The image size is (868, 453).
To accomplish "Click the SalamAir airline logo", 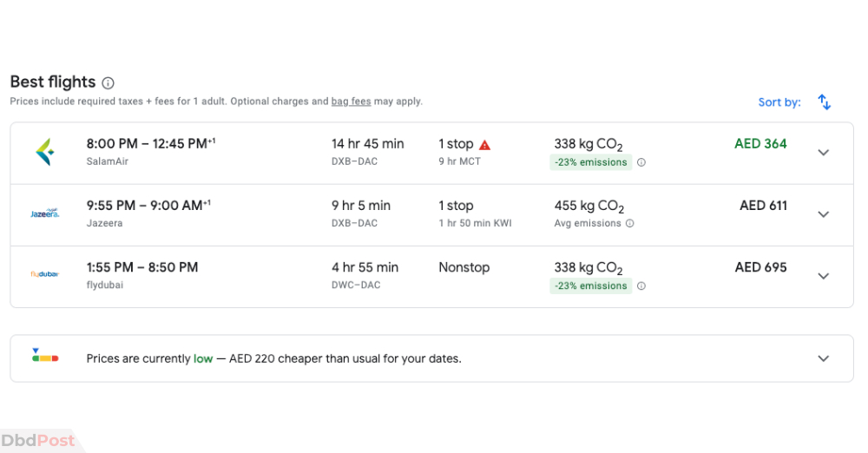I will [45, 152].
